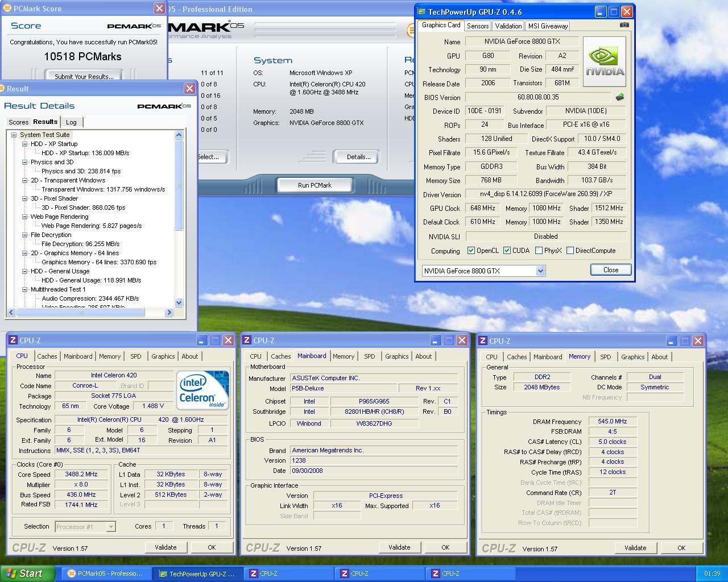Collapse the 2D - Transparent Windows node
The height and width of the screenshot is (582, 728).
point(25,180)
